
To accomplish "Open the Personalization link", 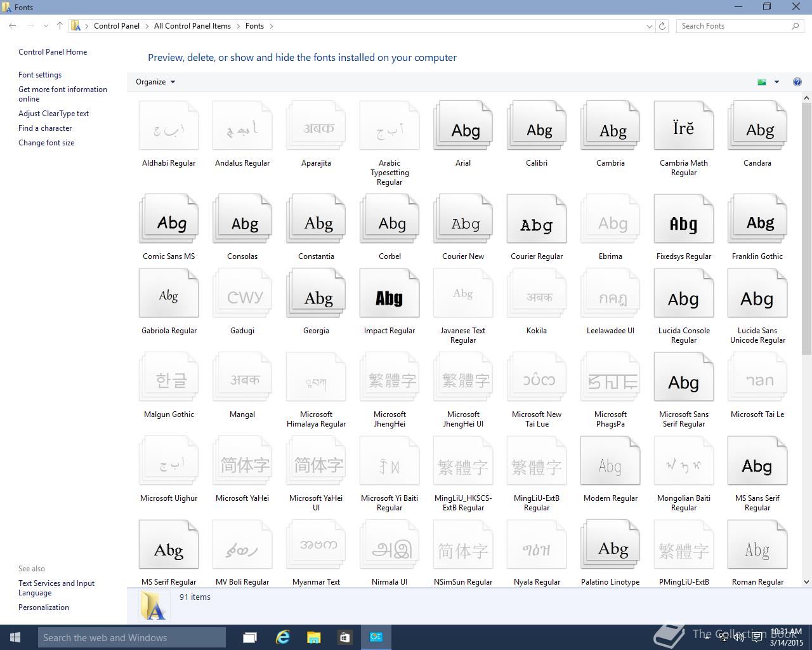I will coord(44,607).
